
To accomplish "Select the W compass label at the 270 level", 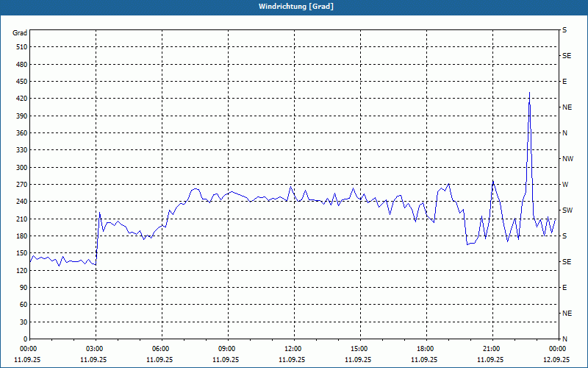I will click(x=565, y=185).
